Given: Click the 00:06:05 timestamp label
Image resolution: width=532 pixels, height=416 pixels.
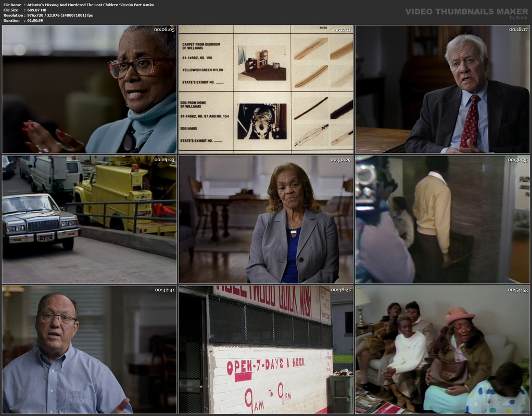Looking at the screenshot, I should click(x=164, y=30).
